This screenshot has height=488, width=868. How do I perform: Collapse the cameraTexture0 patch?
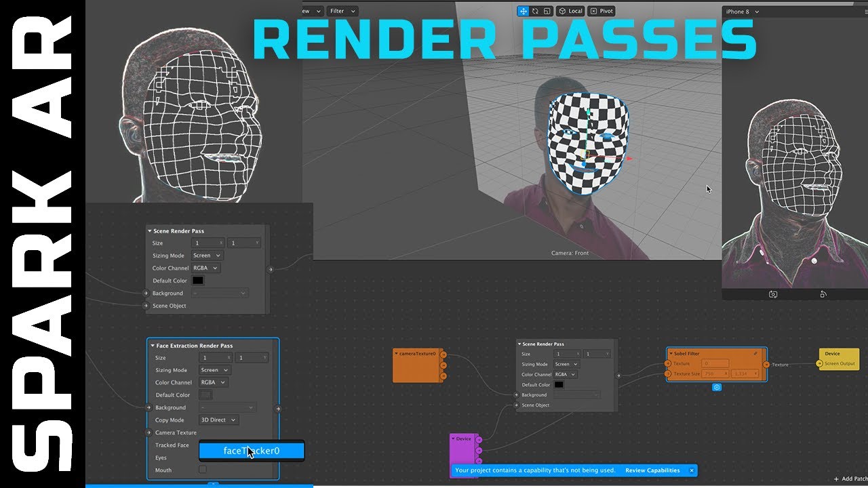coord(397,353)
